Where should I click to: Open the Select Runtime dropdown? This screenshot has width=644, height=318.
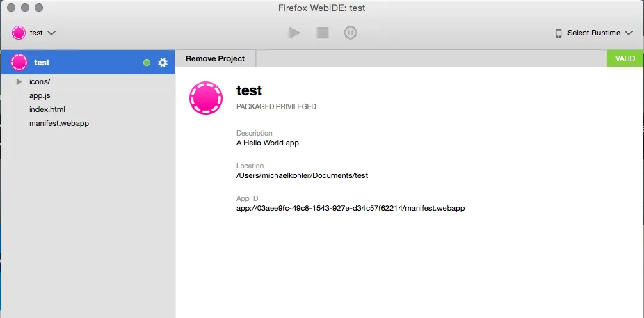pyautogui.click(x=594, y=33)
